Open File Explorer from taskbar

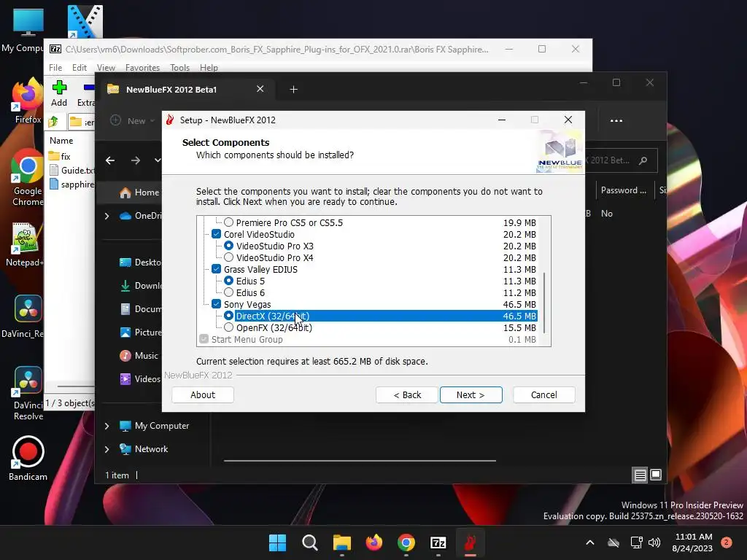point(342,542)
